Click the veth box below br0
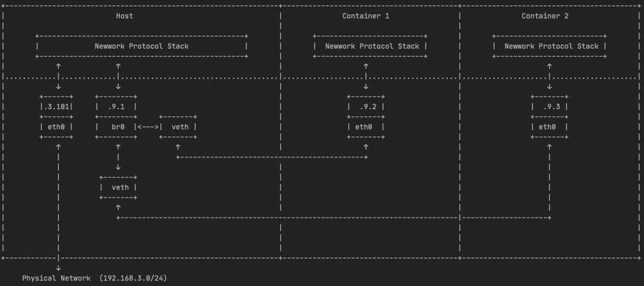644x286 pixels. tap(118, 187)
